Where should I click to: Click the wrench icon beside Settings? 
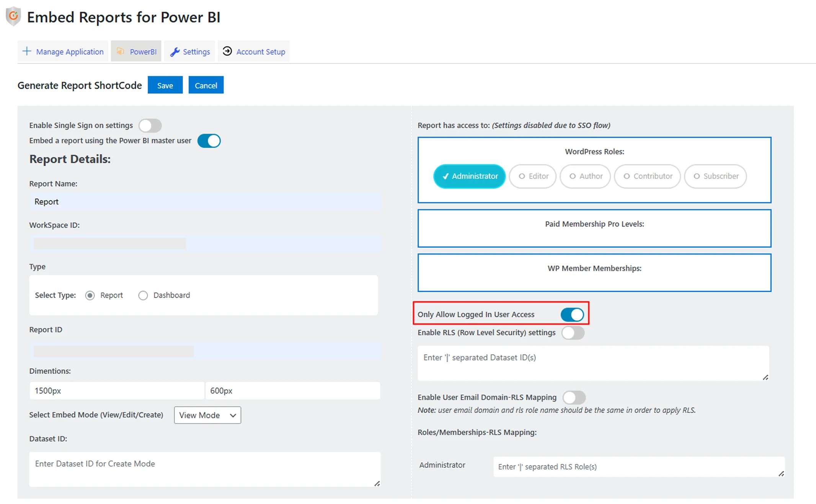coord(175,52)
